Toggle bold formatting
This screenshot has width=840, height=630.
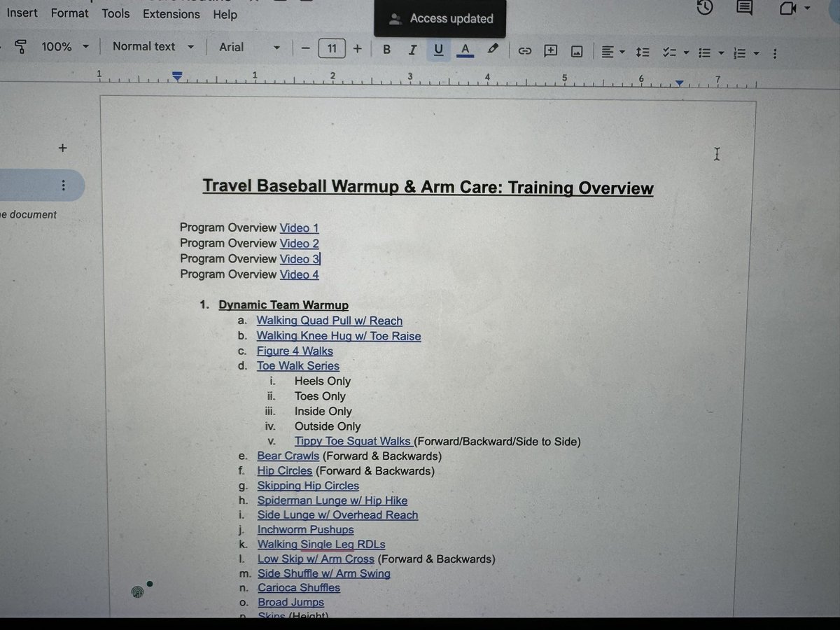[386, 49]
